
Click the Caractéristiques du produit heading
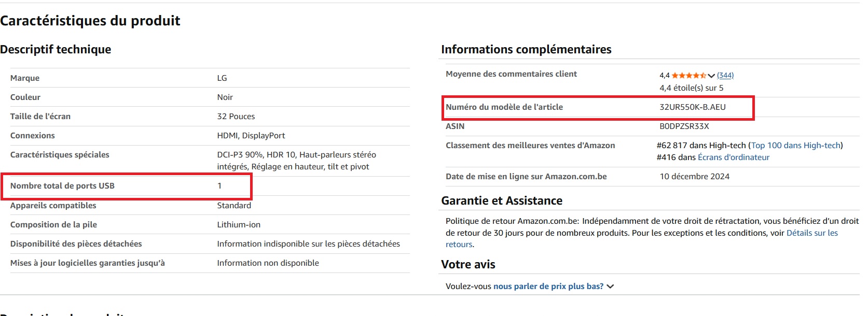pos(90,21)
